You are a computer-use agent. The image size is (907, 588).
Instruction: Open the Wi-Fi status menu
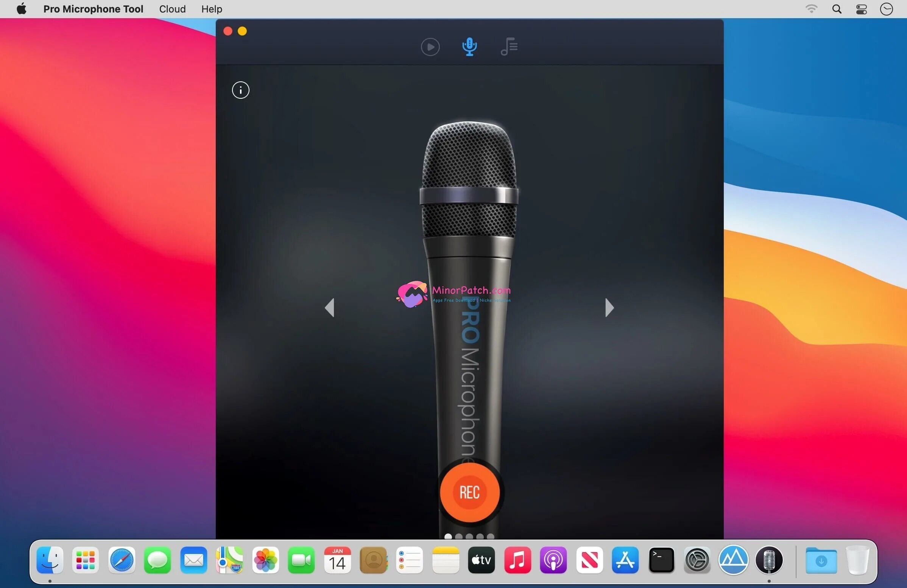(811, 9)
